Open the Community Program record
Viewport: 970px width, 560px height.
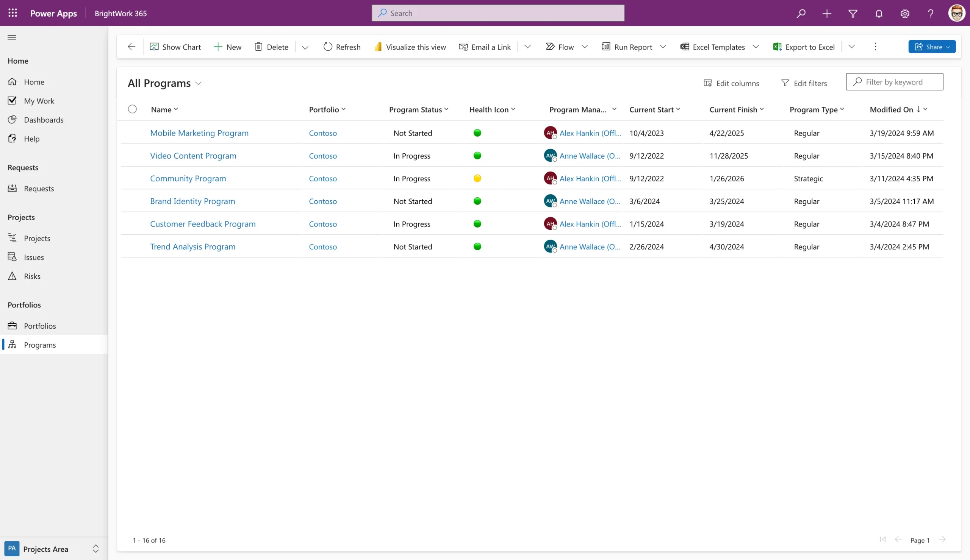pos(188,178)
